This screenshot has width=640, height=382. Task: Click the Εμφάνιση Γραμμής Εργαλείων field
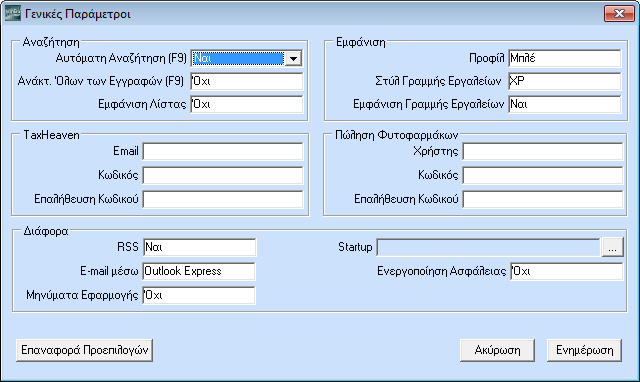click(x=564, y=104)
